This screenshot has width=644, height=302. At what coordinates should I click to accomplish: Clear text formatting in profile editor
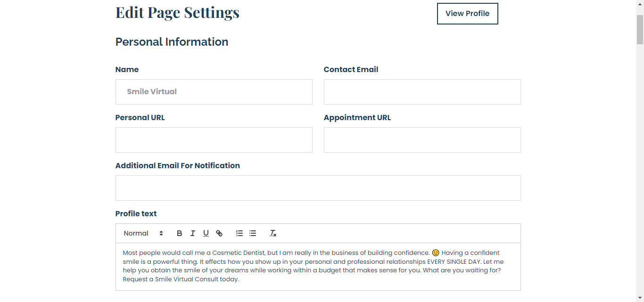click(273, 233)
